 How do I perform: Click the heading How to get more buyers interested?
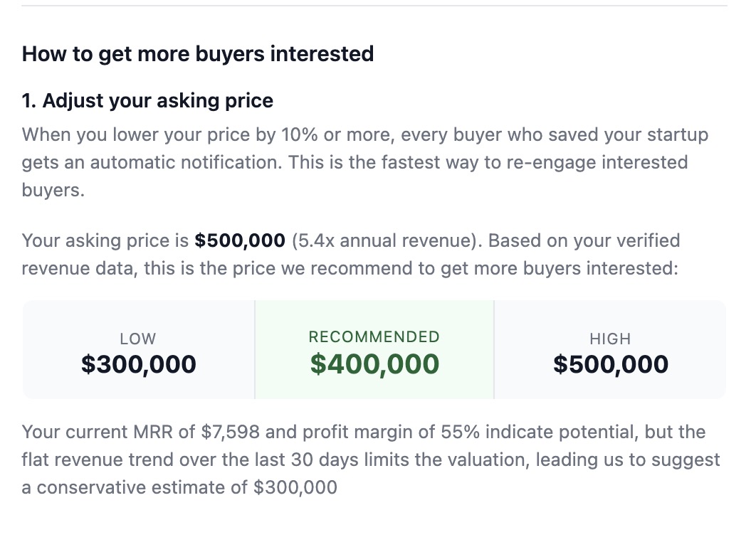point(198,53)
